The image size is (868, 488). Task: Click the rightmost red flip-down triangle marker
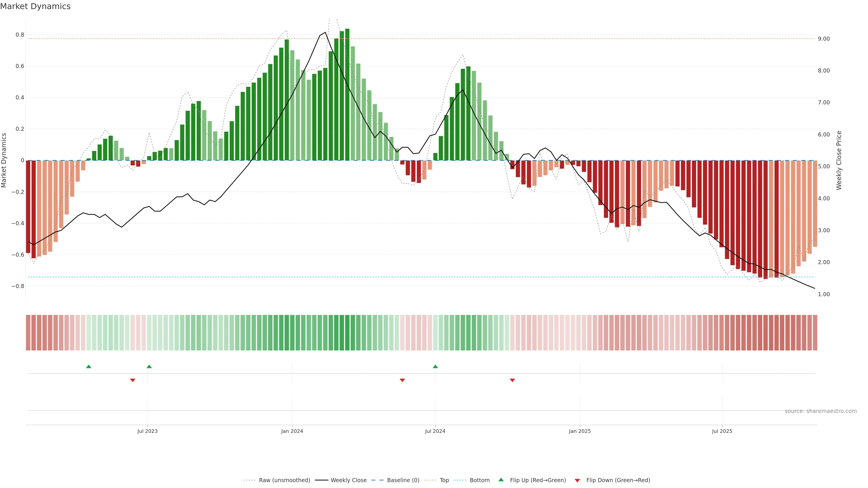tap(512, 380)
